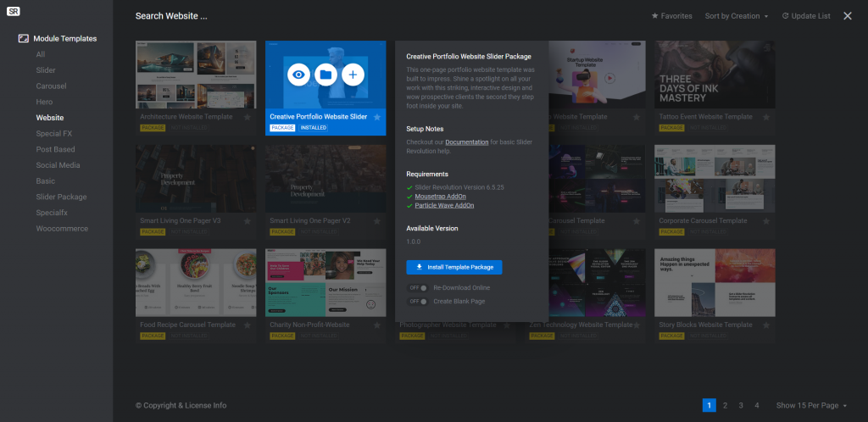
Task: Go to page 3
Action: pos(741,405)
